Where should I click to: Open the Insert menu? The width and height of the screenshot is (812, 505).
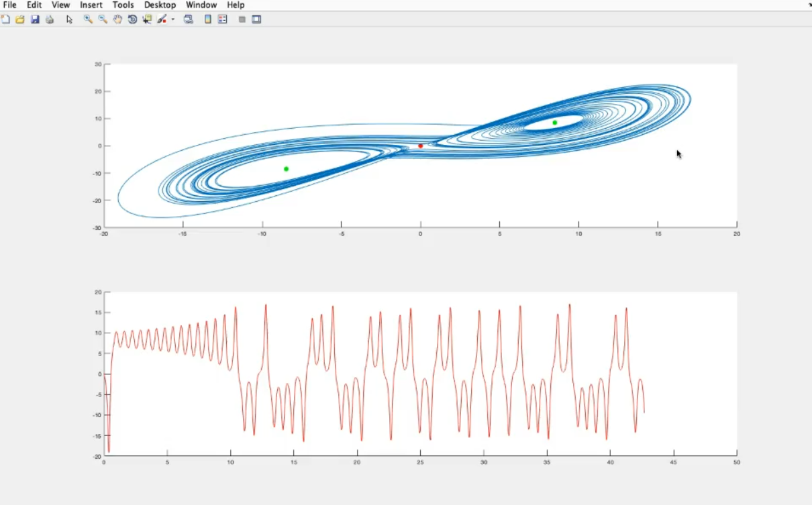[x=91, y=5]
